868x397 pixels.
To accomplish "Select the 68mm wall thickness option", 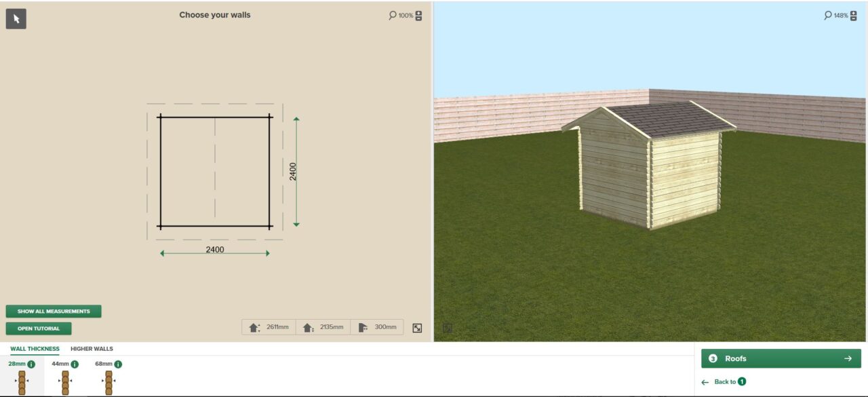I will (108, 381).
